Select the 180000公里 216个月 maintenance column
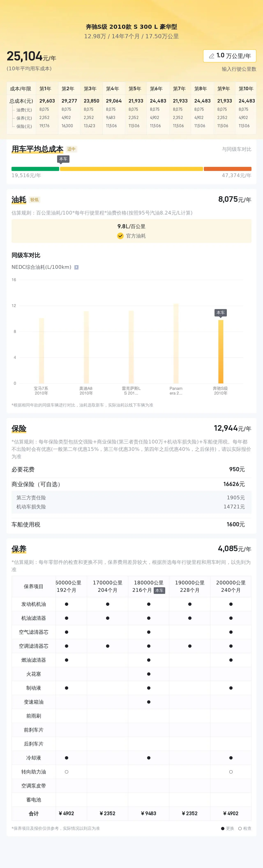This screenshot has width=263, height=868. click(x=149, y=586)
